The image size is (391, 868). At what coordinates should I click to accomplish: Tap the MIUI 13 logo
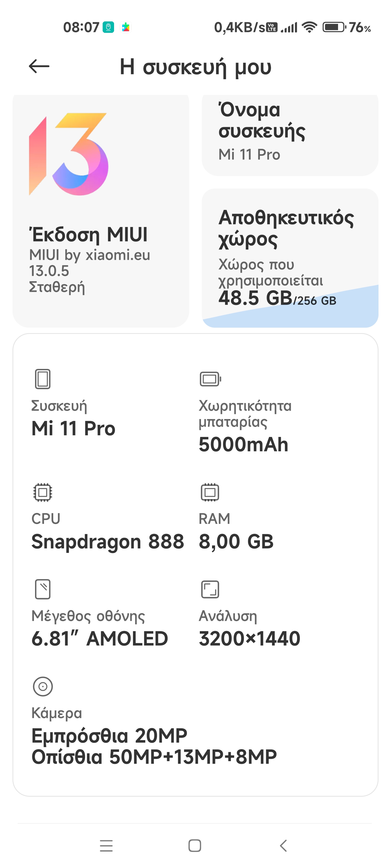69,154
